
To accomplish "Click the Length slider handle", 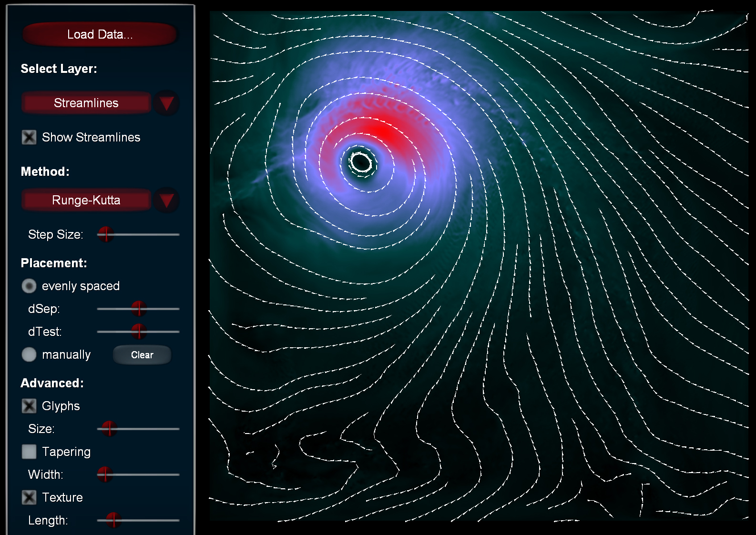I will [x=113, y=520].
